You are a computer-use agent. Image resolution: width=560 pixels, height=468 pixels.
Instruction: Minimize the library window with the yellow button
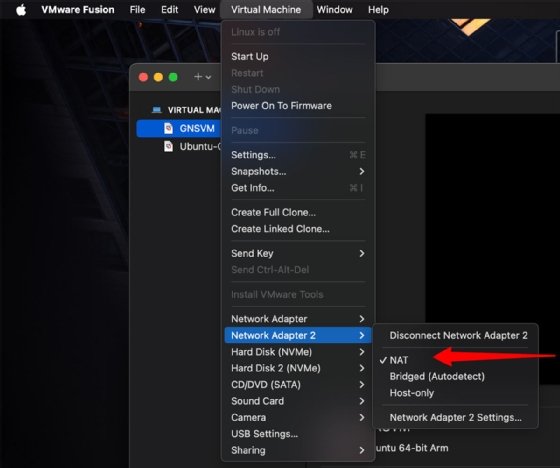point(158,77)
